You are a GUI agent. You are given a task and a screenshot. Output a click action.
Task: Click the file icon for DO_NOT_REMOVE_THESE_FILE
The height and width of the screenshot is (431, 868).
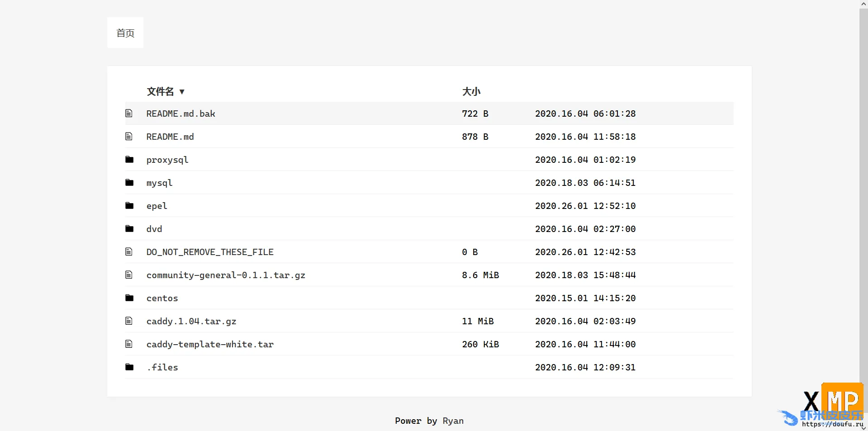click(x=129, y=251)
